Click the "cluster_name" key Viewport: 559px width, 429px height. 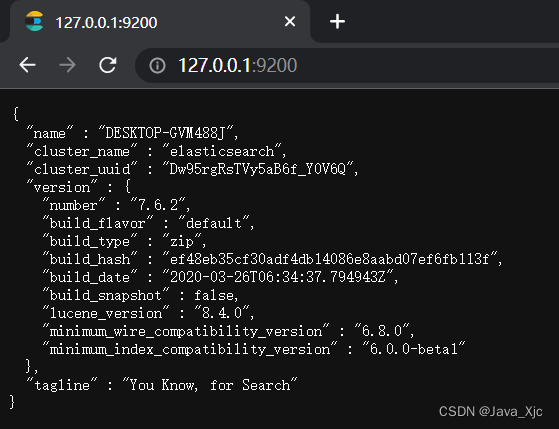click(x=82, y=151)
